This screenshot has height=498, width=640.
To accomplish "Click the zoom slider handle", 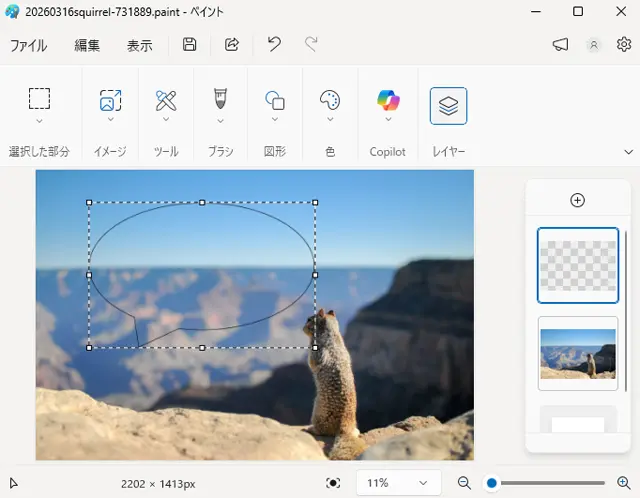I will pos(492,483).
